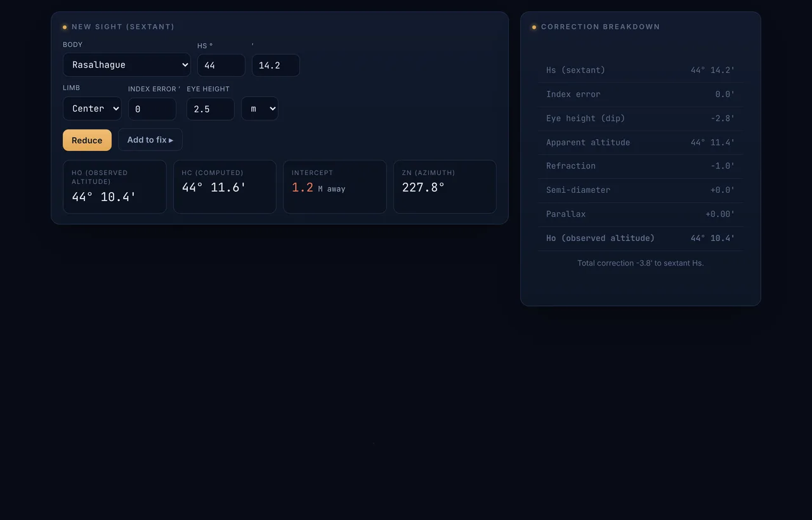
Task: Click the New Sight (Sextant) panel heading
Action: 123,27
